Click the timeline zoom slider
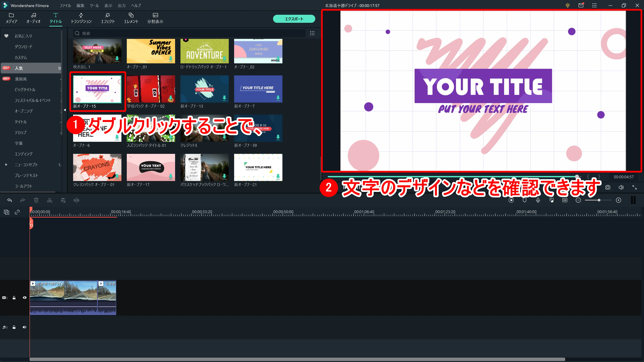The width and height of the screenshot is (644, 362). [x=599, y=200]
